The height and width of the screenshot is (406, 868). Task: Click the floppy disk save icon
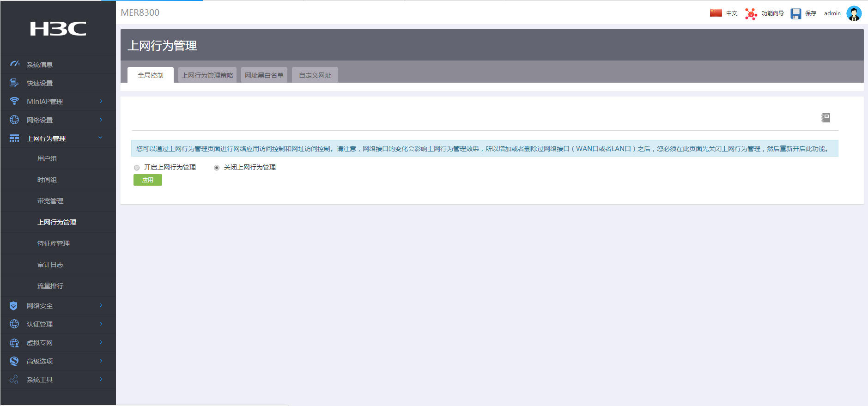pyautogui.click(x=796, y=14)
